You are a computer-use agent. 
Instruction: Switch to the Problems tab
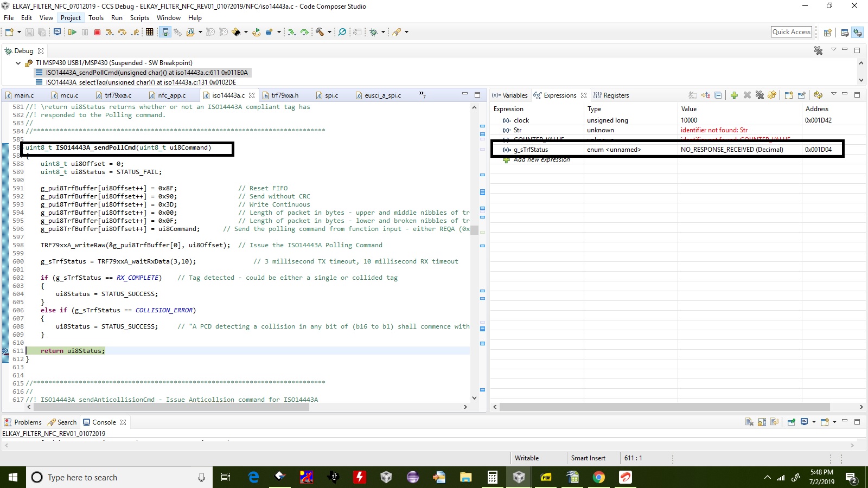[x=23, y=422]
